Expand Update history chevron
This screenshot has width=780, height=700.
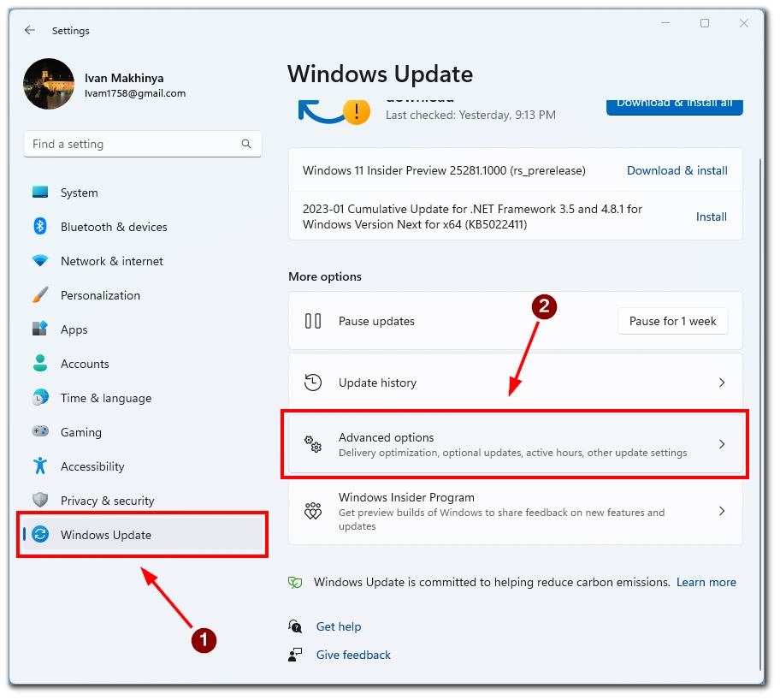(x=722, y=383)
